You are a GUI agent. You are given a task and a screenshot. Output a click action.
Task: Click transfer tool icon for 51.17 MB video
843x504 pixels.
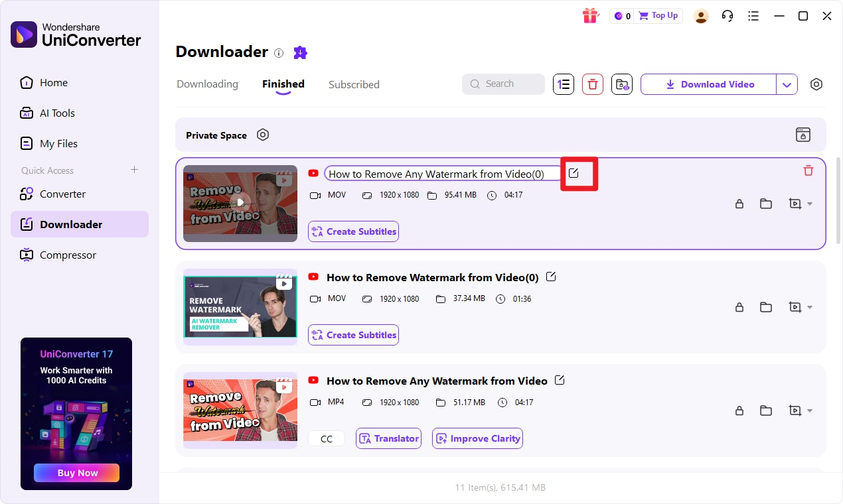pyautogui.click(x=795, y=410)
